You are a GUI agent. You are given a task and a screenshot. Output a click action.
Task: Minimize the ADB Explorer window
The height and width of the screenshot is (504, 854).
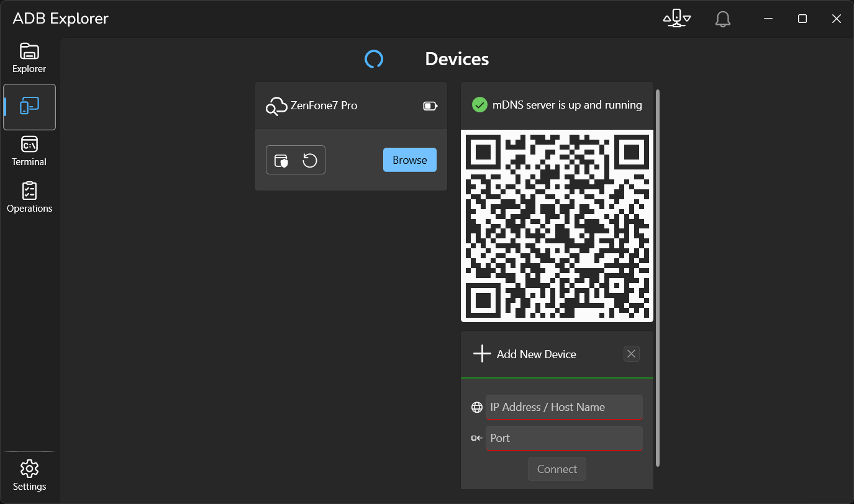tap(769, 19)
